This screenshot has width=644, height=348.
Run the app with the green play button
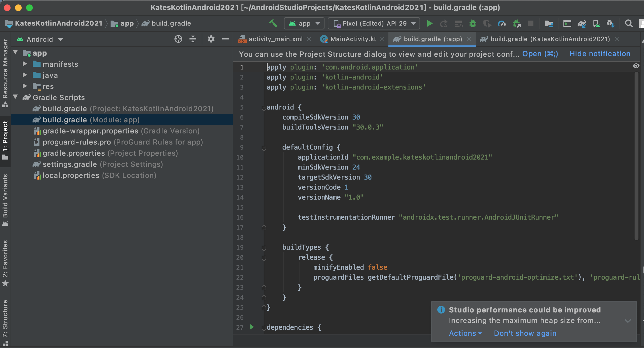430,23
